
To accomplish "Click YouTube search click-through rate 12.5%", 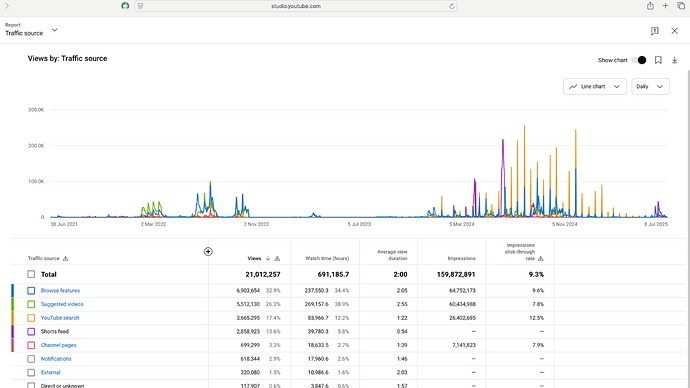I will pyautogui.click(x=537, y=318).
